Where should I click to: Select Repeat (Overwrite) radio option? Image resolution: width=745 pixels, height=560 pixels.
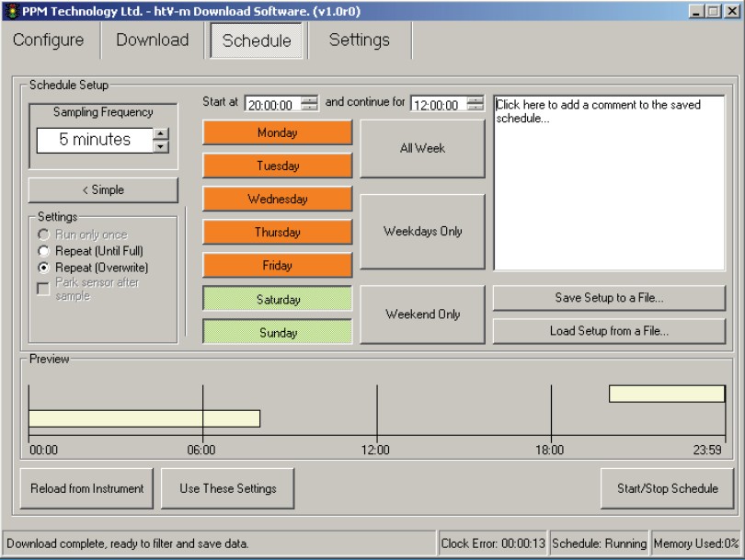[42, 268]
